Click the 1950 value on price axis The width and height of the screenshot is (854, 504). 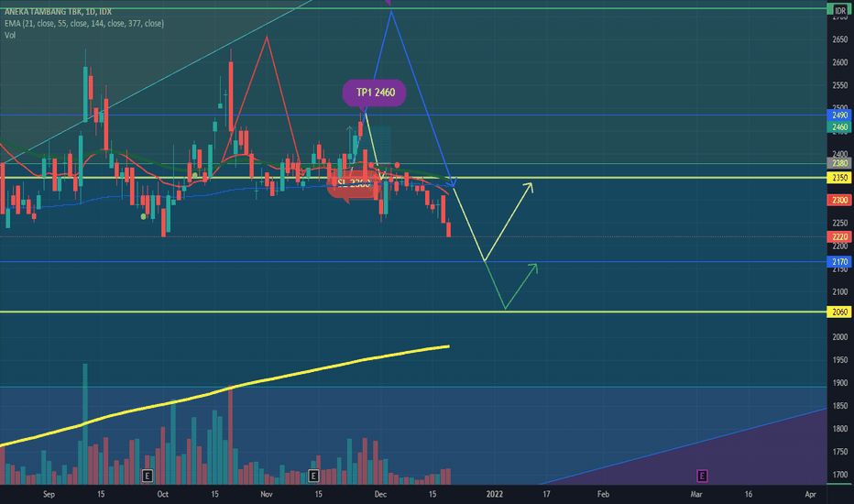coord(840,359)
